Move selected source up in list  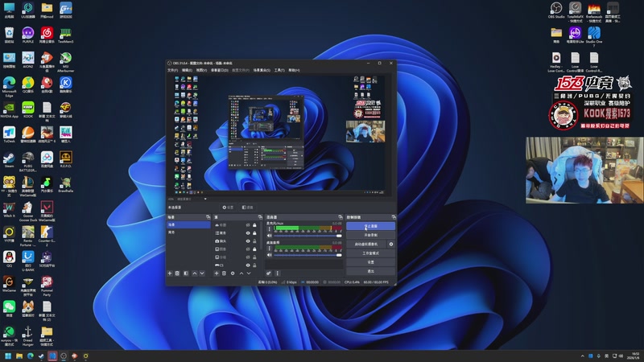241,274
